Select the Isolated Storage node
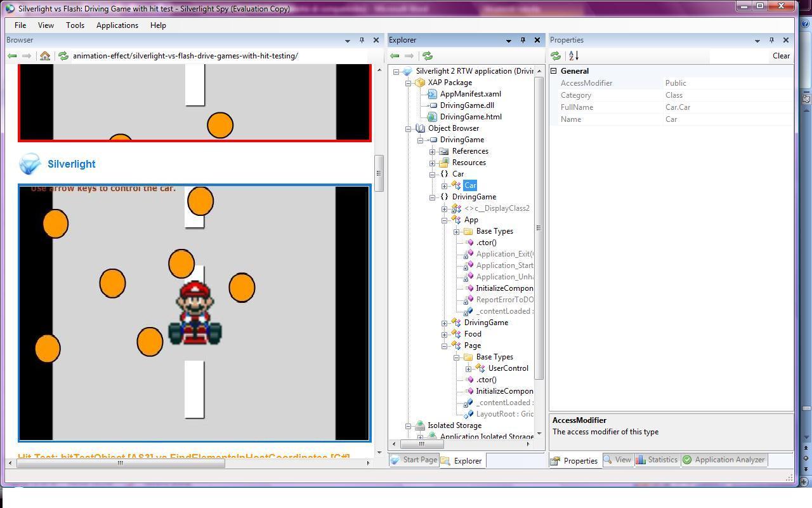Image resolution: width=812 pixels, height=508 pixels. click(x=454, y=425)
